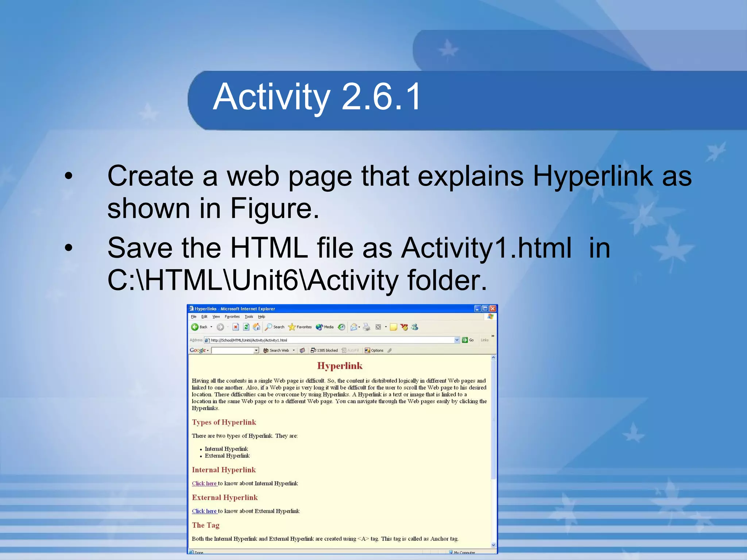747x560 pixels.
Task: Open the Google toolbar Options button
Action: pyautogui.click(x=374, y=350)
